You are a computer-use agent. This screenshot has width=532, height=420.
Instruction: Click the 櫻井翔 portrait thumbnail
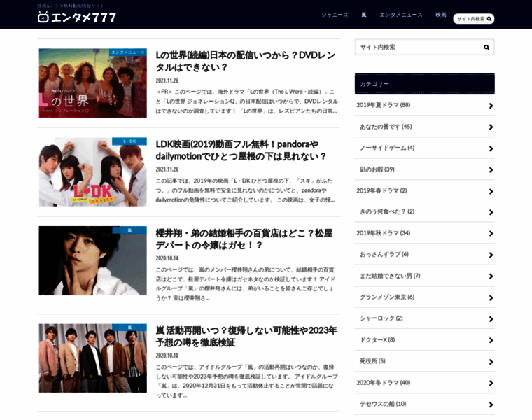point(93,260)
